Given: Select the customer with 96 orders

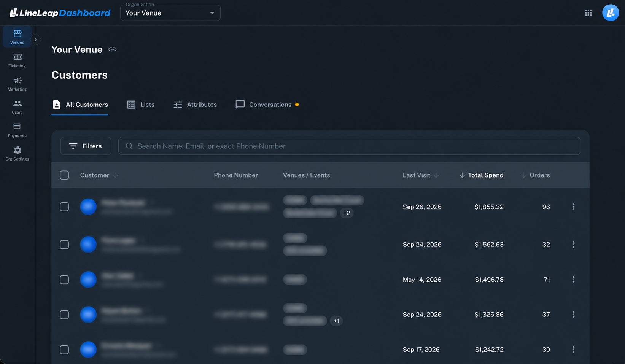Looking at the screenshot, I should pos(64,207).
